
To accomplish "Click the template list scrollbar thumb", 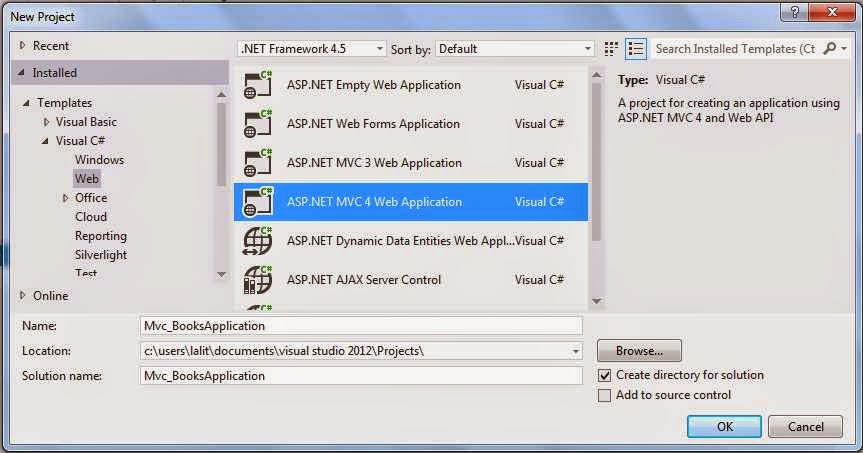I will coord(597,161).
